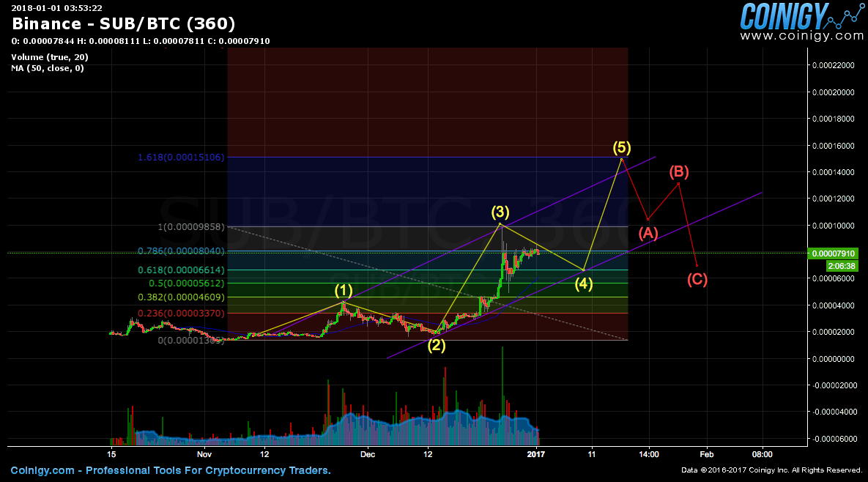
Task: Click the 0.00014000 price axis label
Action: 834,172
